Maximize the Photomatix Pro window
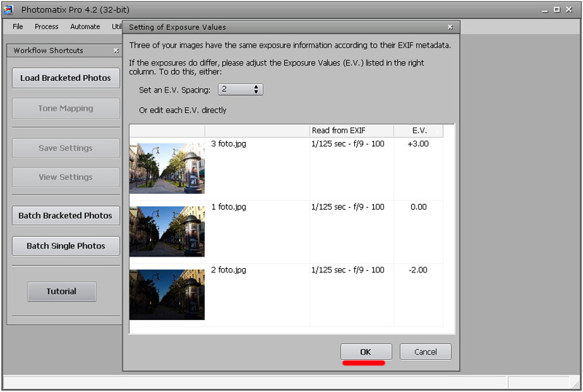This screenshot has width=583, height=392. pyautogui.click(x=557, y=9)
